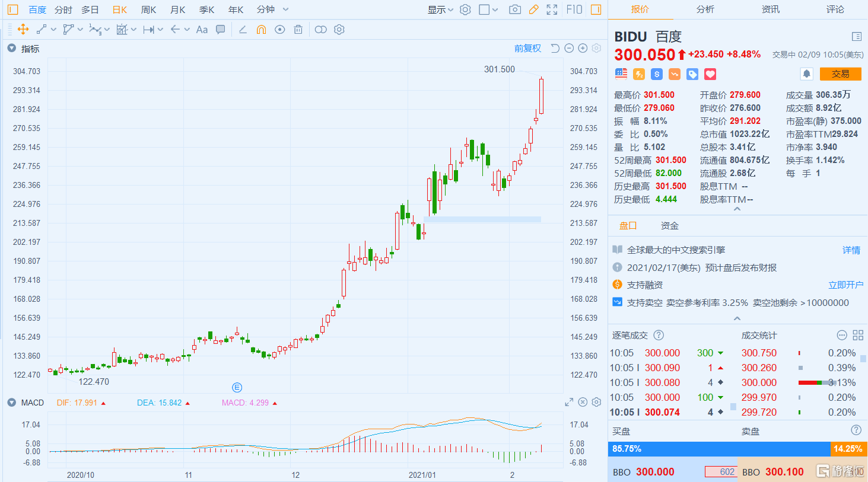Open drawing toolbar settings gear
This screenshot has width=868, height=482.
[x=339, y=29]
